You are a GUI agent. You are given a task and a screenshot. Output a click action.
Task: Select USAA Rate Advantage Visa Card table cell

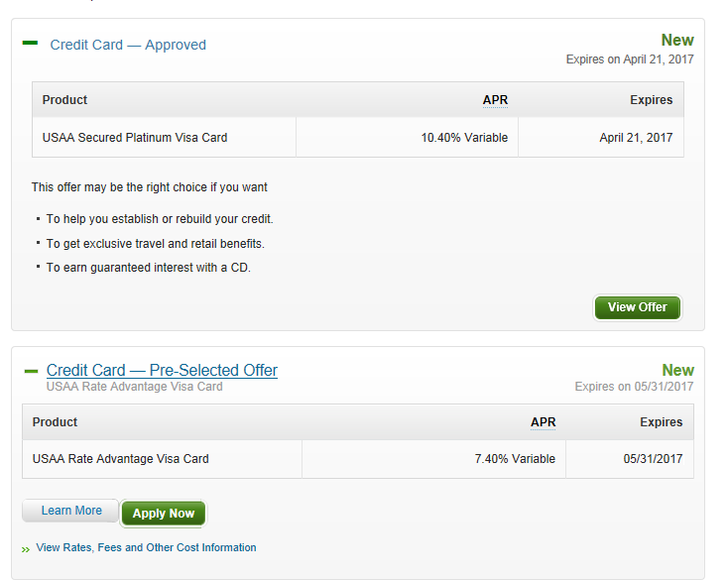(x=162, y=459)
